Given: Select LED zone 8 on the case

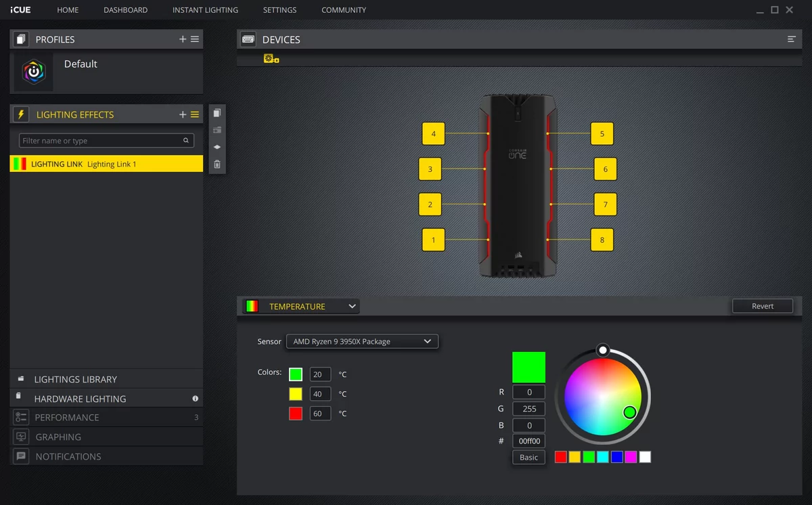Looking at the screenshot, I should point(602,240).
